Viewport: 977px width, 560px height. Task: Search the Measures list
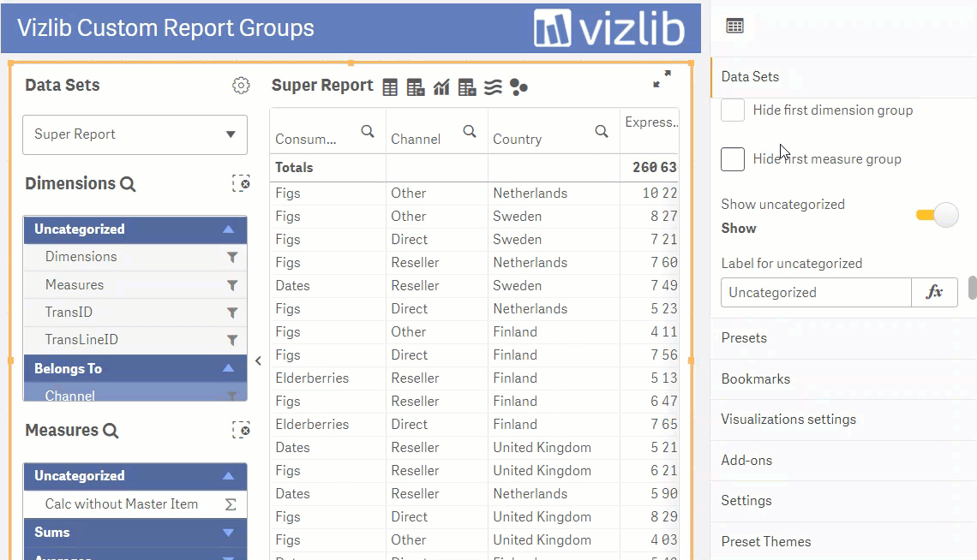[111, 431]
